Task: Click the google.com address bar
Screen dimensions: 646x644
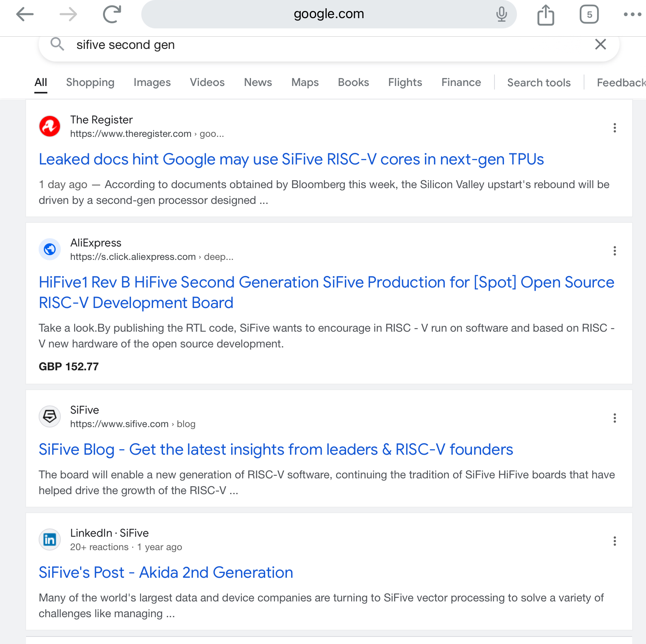Action: pos(329,14)
